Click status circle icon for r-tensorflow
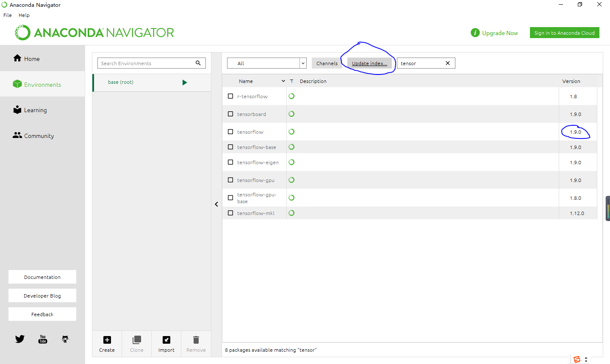Viewport: 610px width, 364px height. pos(291,96)
